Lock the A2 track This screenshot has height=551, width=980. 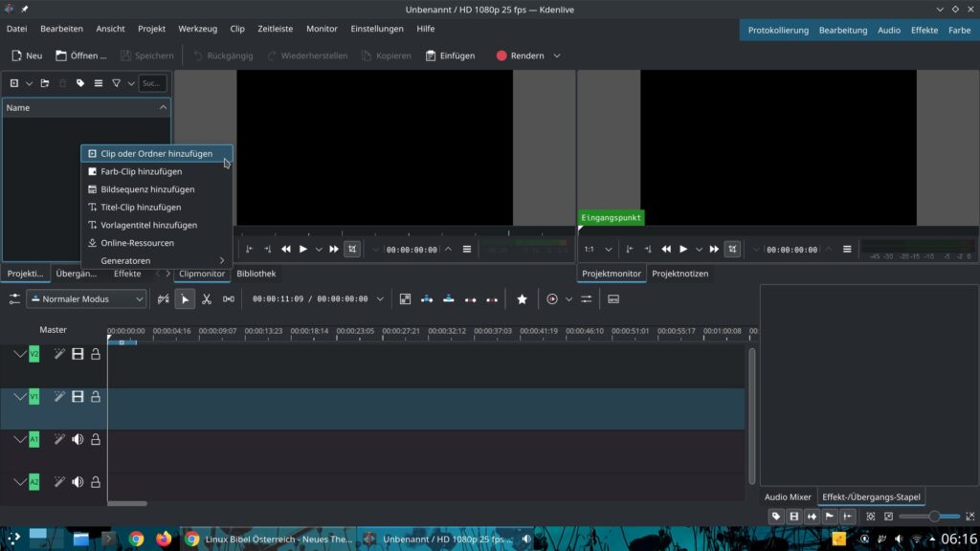coord(96,482)
